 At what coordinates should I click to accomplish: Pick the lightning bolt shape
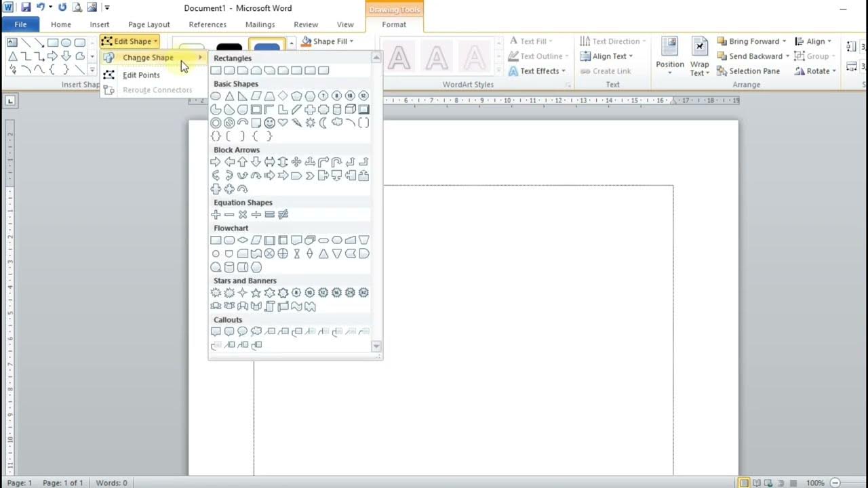(x=296, y=123)
